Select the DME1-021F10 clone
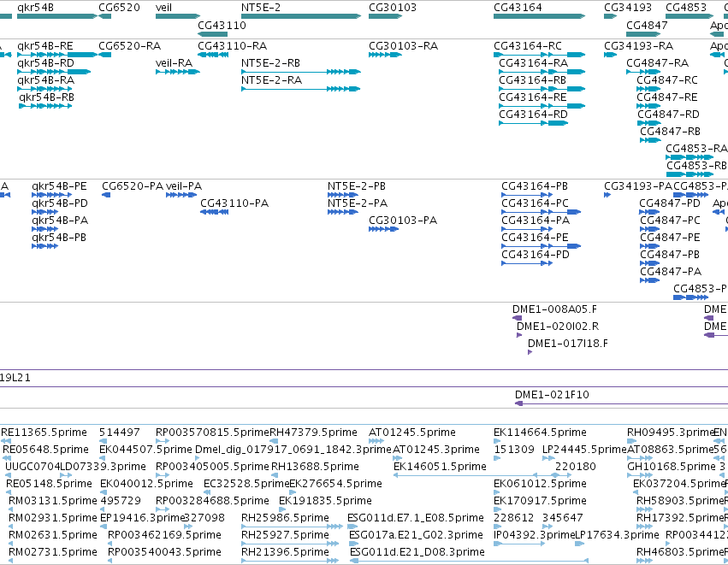The width and height of the screenshot is (728, 565). point(621,403)
